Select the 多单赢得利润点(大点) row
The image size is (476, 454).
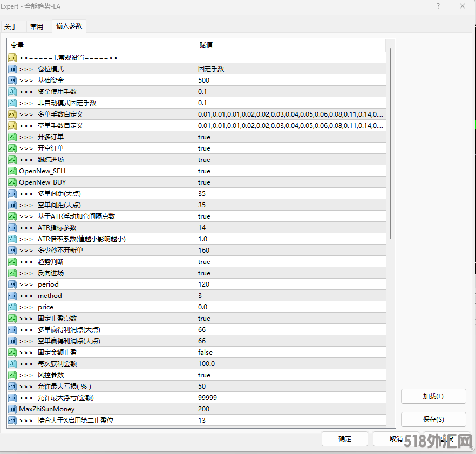[196, 329]
